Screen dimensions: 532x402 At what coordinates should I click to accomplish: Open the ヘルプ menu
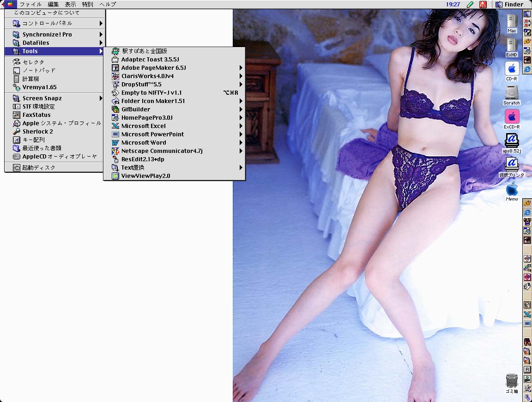tap(108, 4)
